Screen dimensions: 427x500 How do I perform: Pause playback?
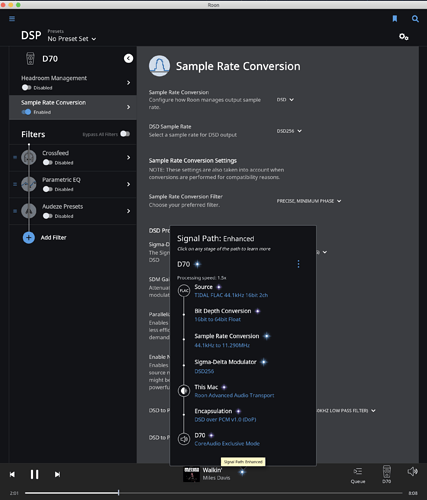[x=34, y=474]
